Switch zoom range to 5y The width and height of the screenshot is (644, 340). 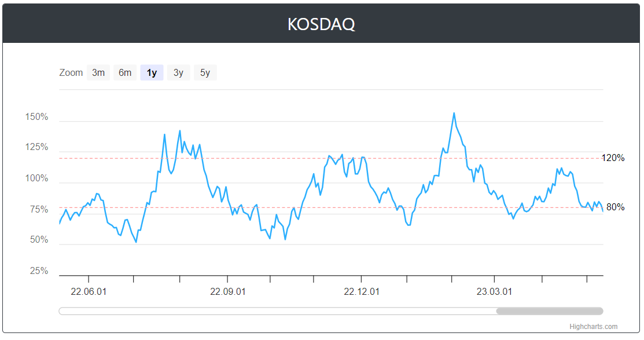click(x=205, y=73)
